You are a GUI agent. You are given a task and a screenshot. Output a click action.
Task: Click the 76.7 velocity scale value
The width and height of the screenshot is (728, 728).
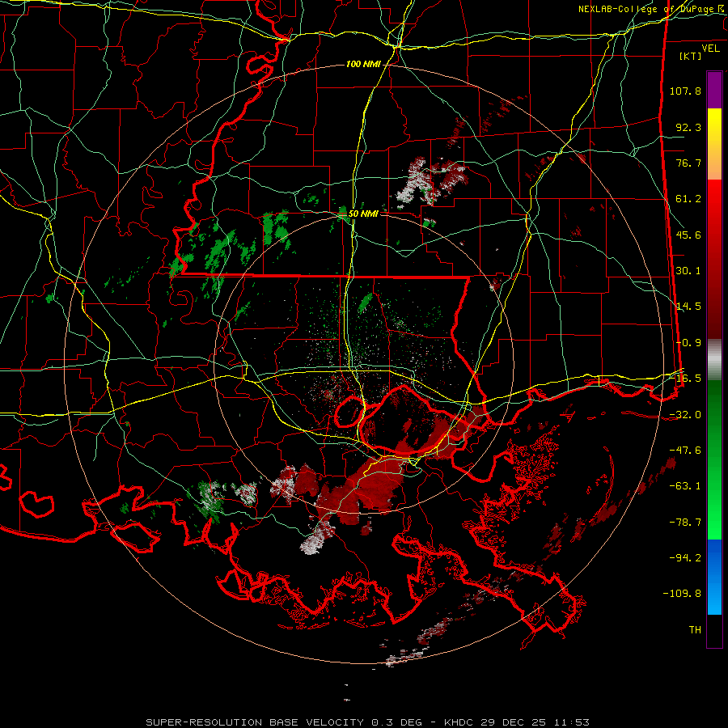[688, 163]
